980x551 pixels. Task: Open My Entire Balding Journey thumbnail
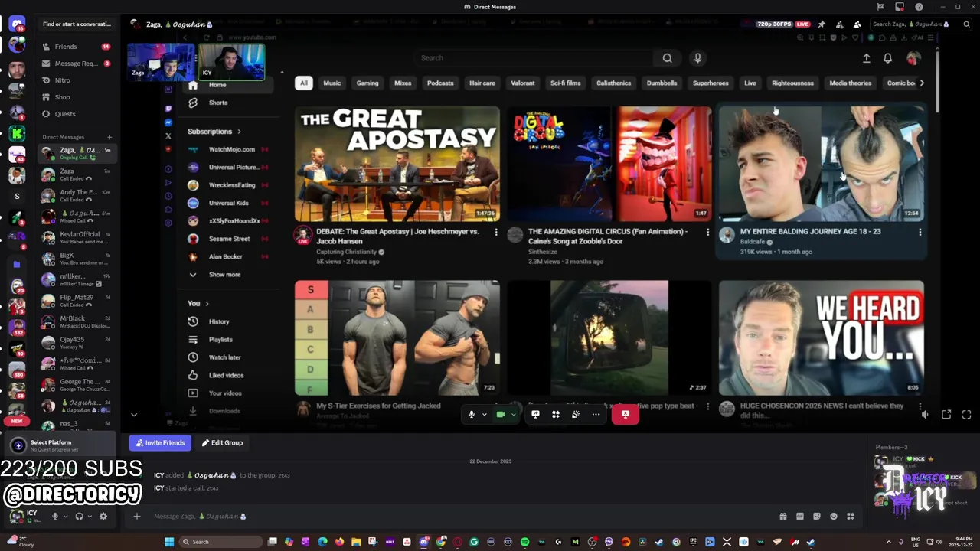821,164
